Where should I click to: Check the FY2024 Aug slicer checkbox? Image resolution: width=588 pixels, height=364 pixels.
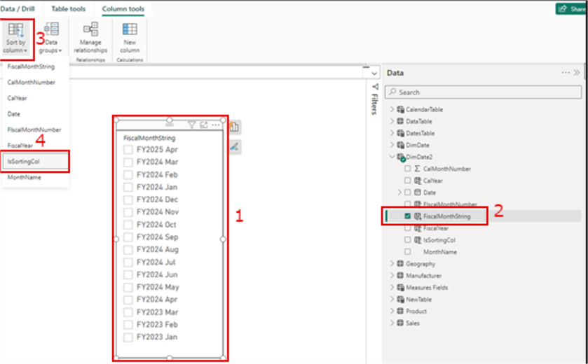point(128,250)
